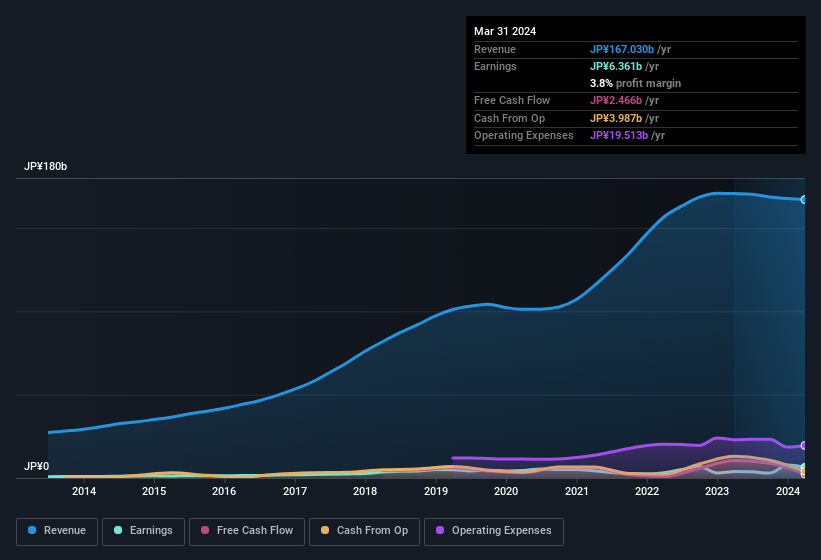Click the Revenue label in the tooltip
The width and height of the screenshot is (821, 560).
(x=495, y=49)
